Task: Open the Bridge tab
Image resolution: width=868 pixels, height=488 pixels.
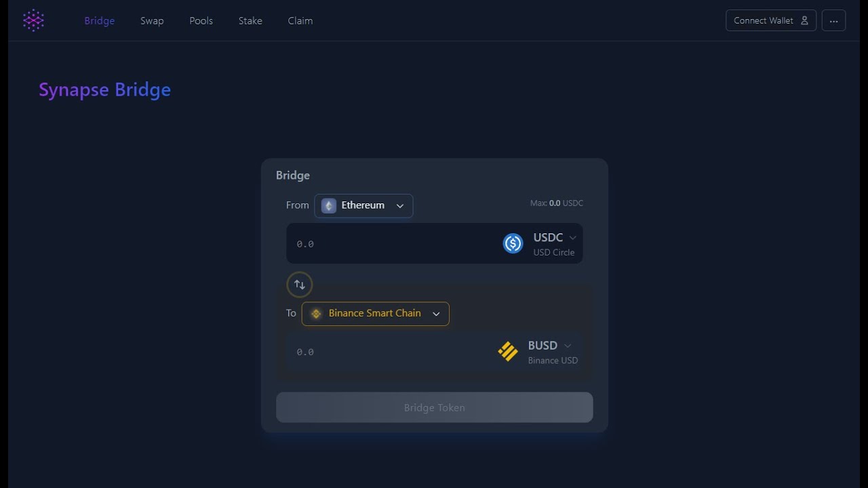Action: pos(99,21)
